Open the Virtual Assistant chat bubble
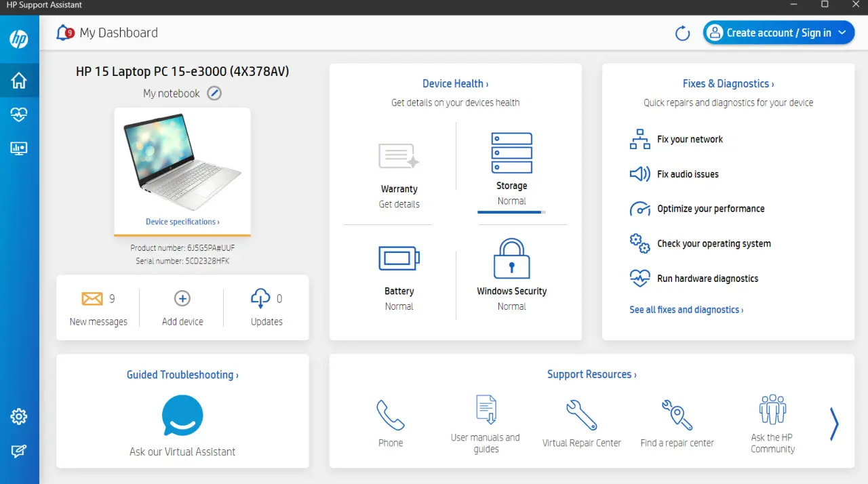This screenshot has height=484, width=868. click(182, 416)
